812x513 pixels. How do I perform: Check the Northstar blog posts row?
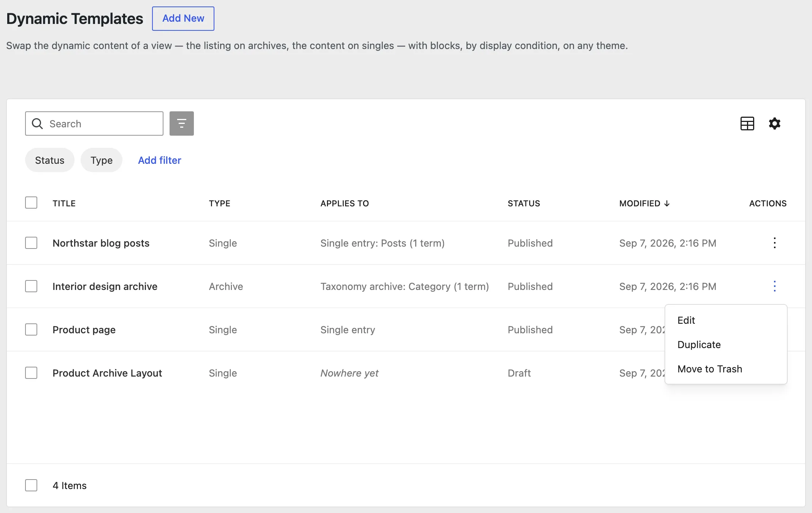pos(31,243)
